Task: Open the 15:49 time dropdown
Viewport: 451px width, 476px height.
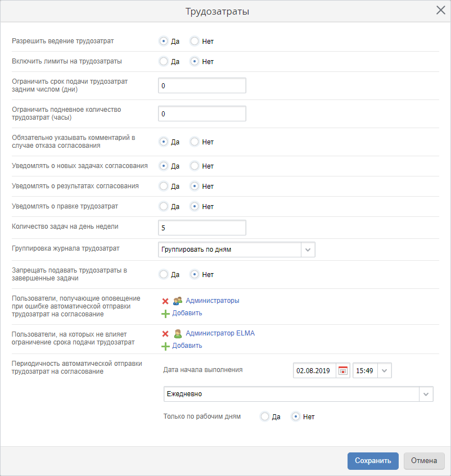Action: pyautogui.click(x=385, y=371)
